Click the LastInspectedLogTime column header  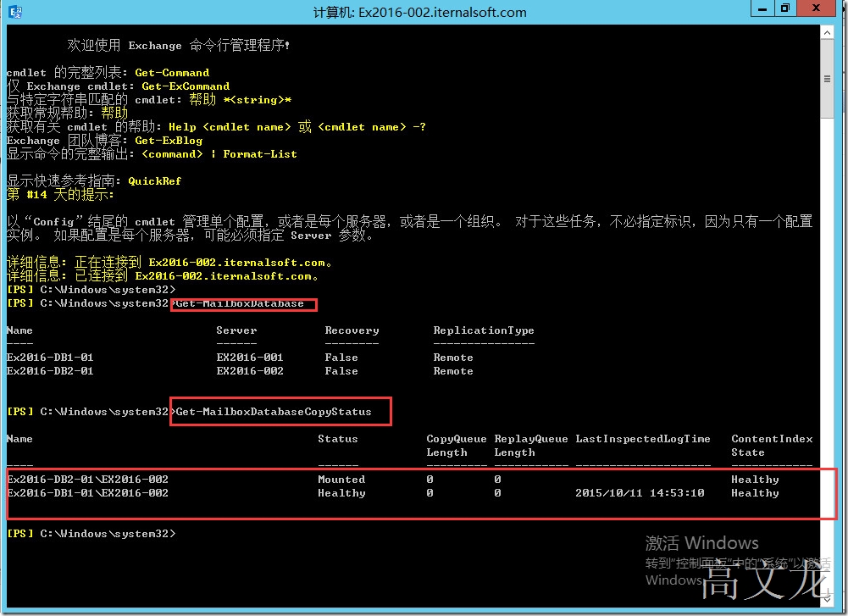pyautogui.click(x=643, y=439)
